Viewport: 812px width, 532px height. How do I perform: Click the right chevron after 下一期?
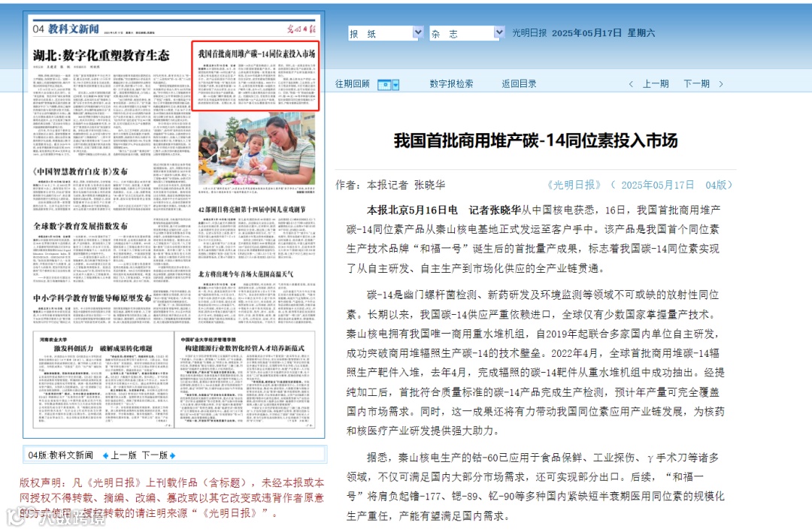(x=721, y=84)
